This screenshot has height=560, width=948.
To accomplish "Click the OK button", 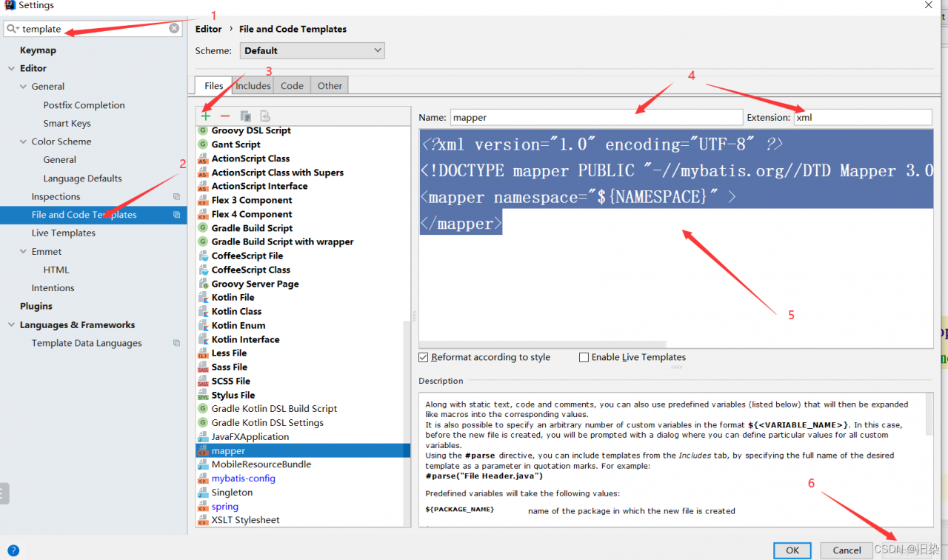I will click(792, 550).
